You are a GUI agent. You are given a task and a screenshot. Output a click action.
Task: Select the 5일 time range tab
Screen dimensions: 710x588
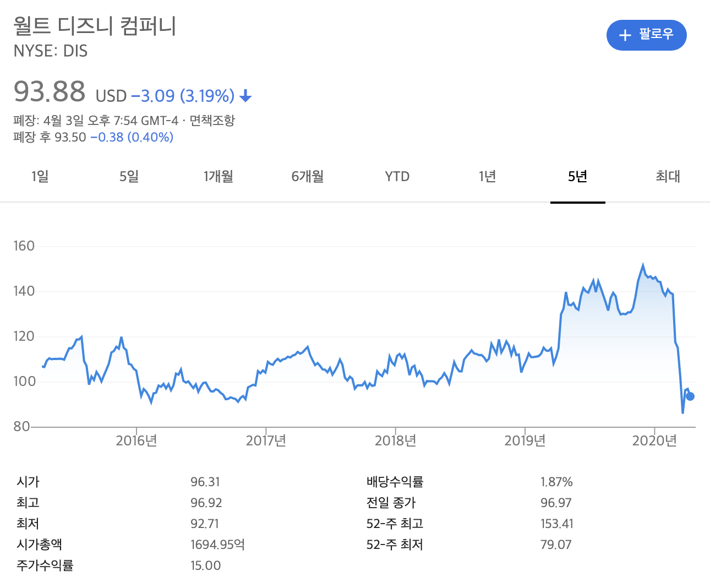[x=129, y=176]
